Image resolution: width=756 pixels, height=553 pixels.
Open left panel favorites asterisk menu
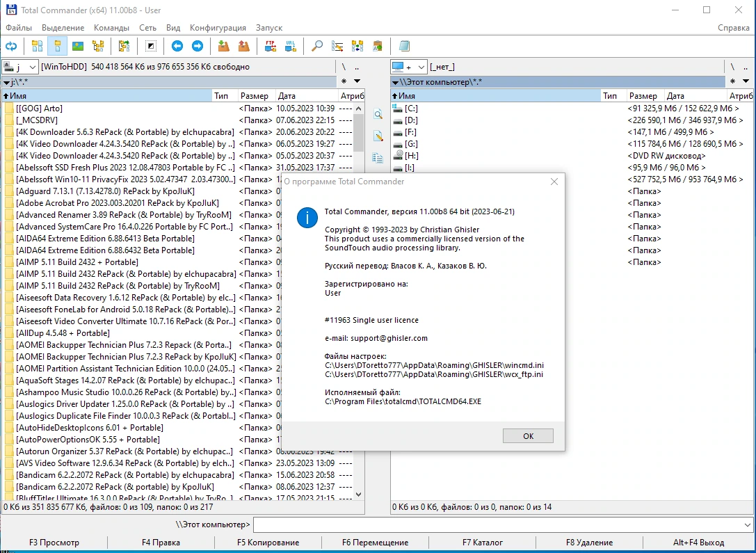344,81
